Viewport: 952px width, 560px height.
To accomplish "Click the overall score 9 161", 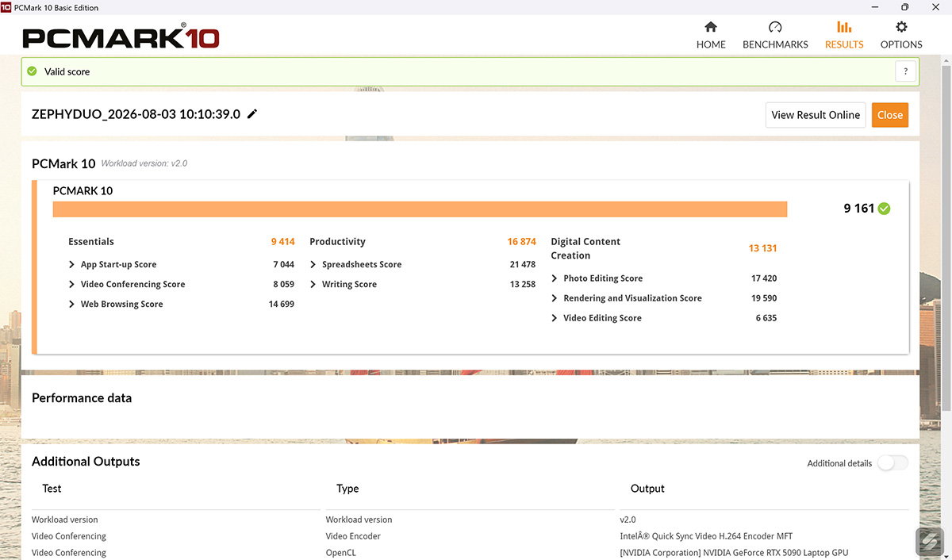I will point(858,209).
